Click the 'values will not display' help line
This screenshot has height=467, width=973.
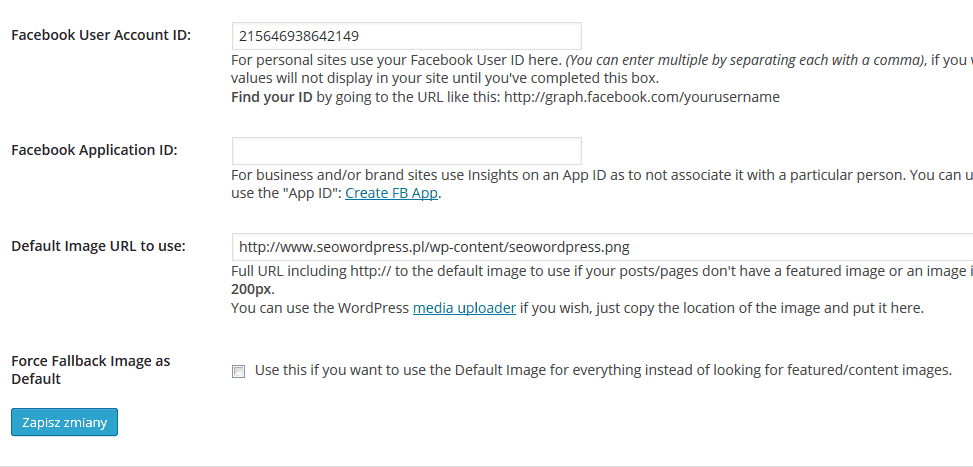(x=444, y=79)
